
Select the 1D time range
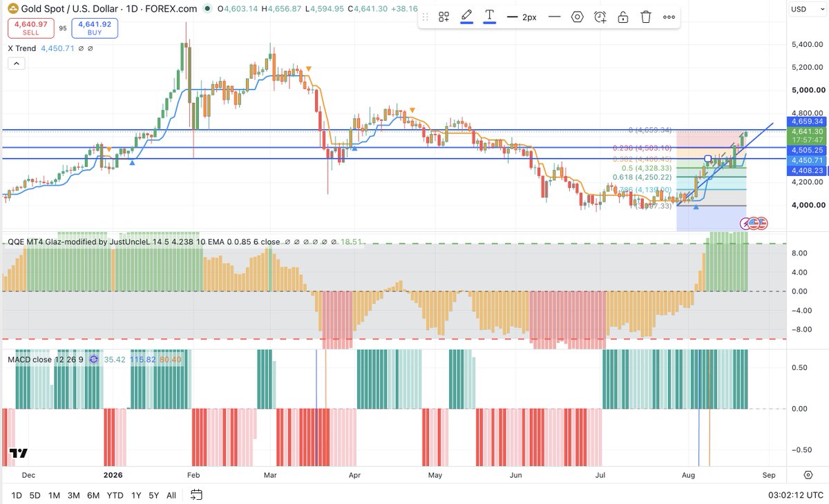tap(17, 495)
